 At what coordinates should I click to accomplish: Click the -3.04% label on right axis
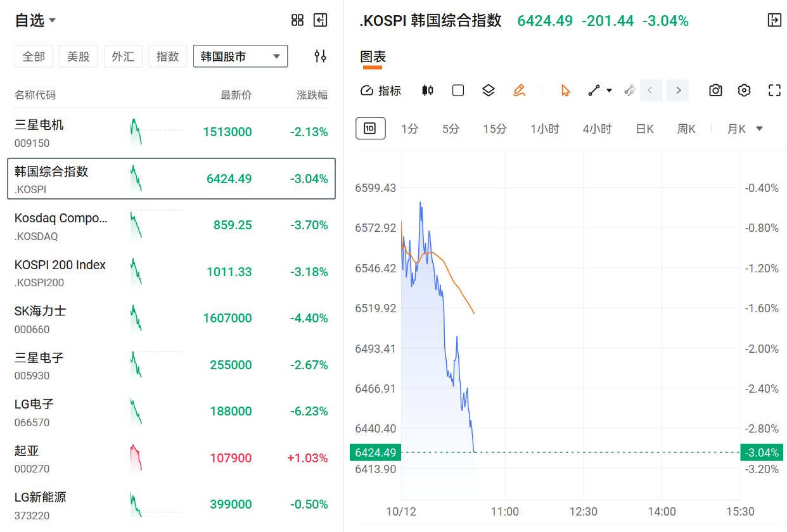(x=760, y=452)
